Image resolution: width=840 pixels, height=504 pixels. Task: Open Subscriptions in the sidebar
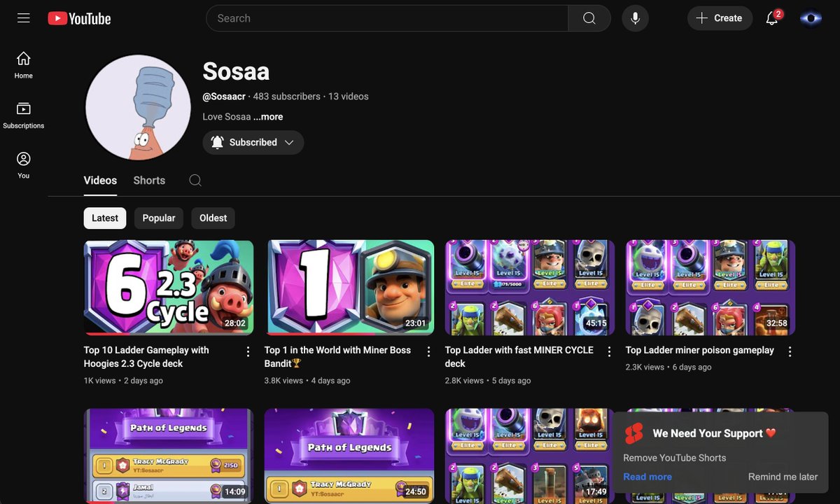pyautogui.click(x=24, y=115)
